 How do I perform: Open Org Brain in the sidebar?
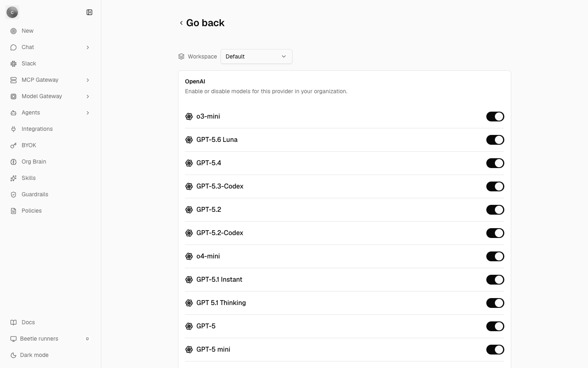[x=50, y=162]
